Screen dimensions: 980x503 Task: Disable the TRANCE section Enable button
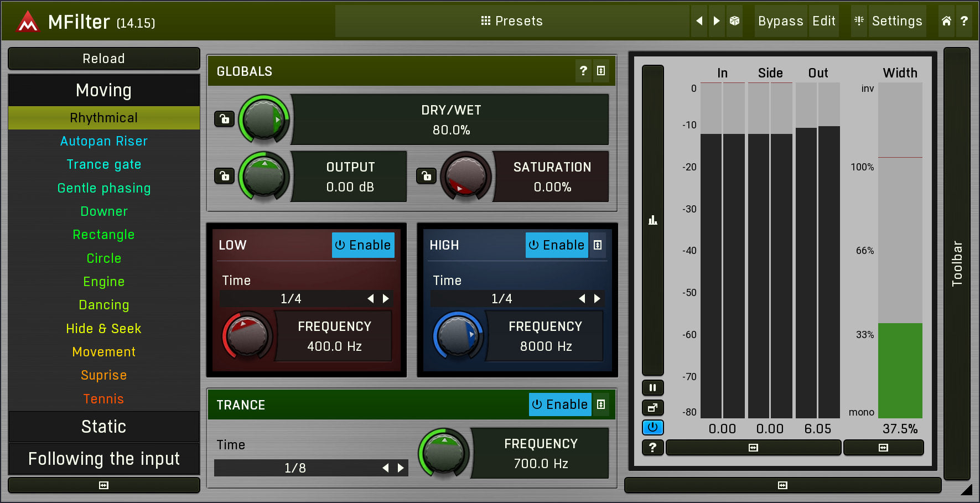tap(559, 405)
